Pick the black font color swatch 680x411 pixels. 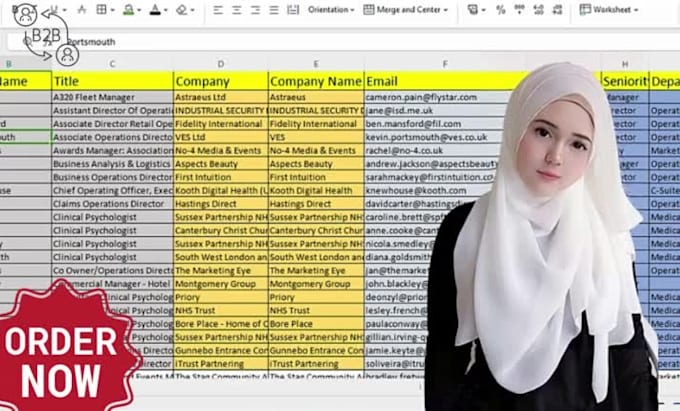[x=155, y=10]
